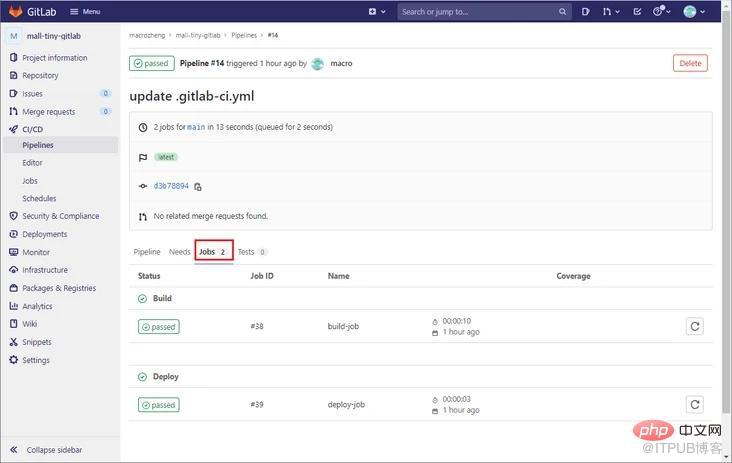Click the GitLab fox logo
This screenshot has width=732, height=463.
pyautogui.click(x=15, y=11)
